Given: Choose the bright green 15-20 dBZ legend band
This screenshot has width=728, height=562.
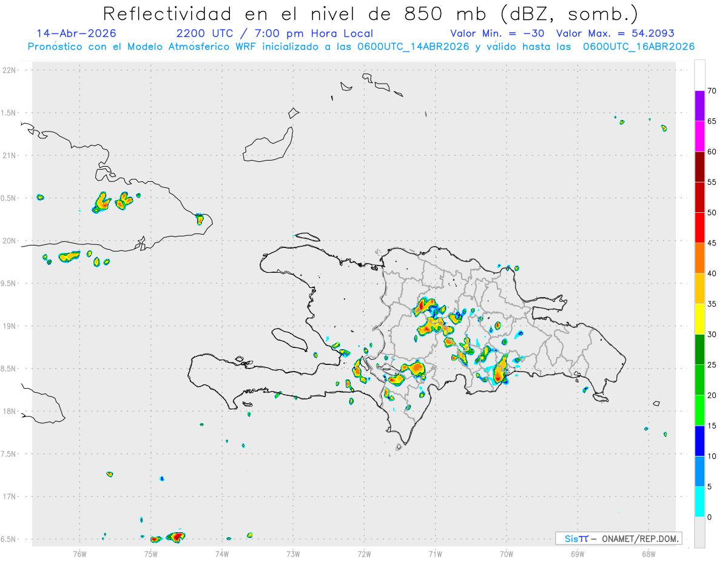Looking at the screenshot, I should [699, 410].
